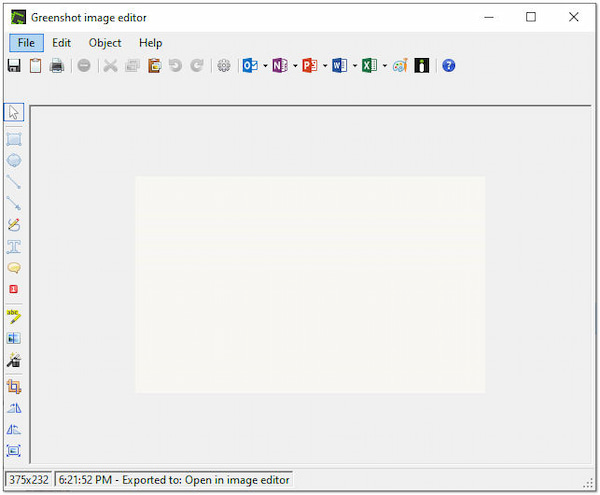This screenshot has height=495, width=600.
Task: Open the File menu
Action: 26,43
